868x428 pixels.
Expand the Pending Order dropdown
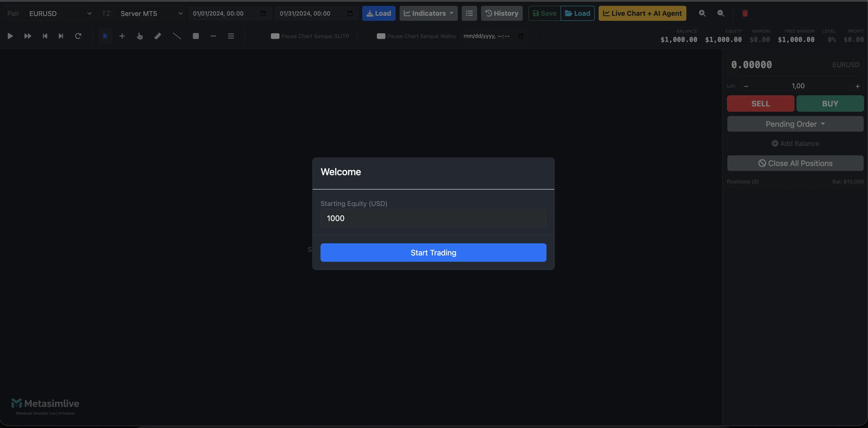coord(795,124)
